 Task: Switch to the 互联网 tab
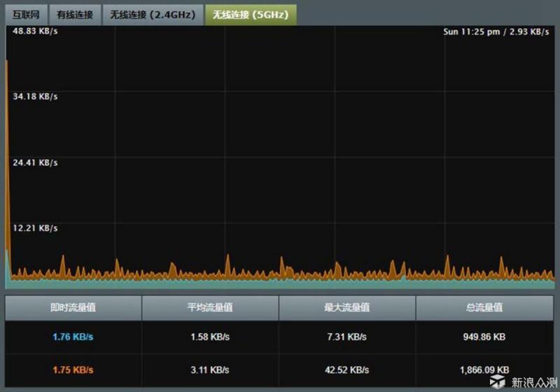tap(26, 15)
